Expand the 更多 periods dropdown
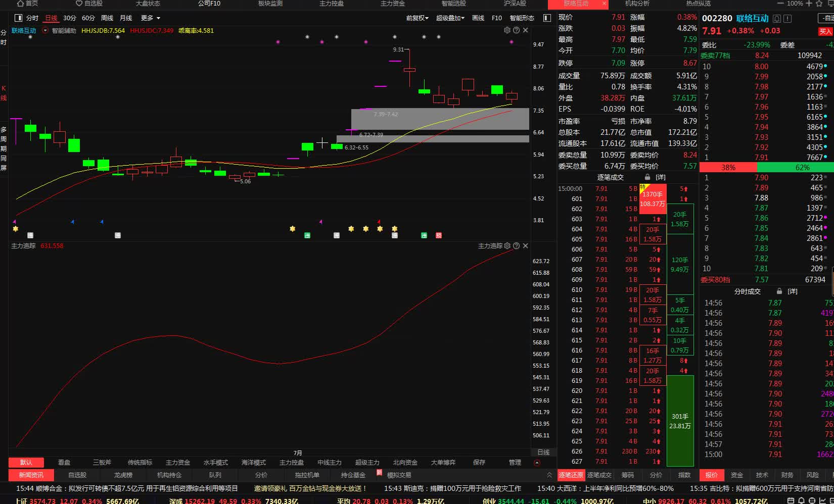This screenshot has height=504, width=834. (x=151, y=18)
